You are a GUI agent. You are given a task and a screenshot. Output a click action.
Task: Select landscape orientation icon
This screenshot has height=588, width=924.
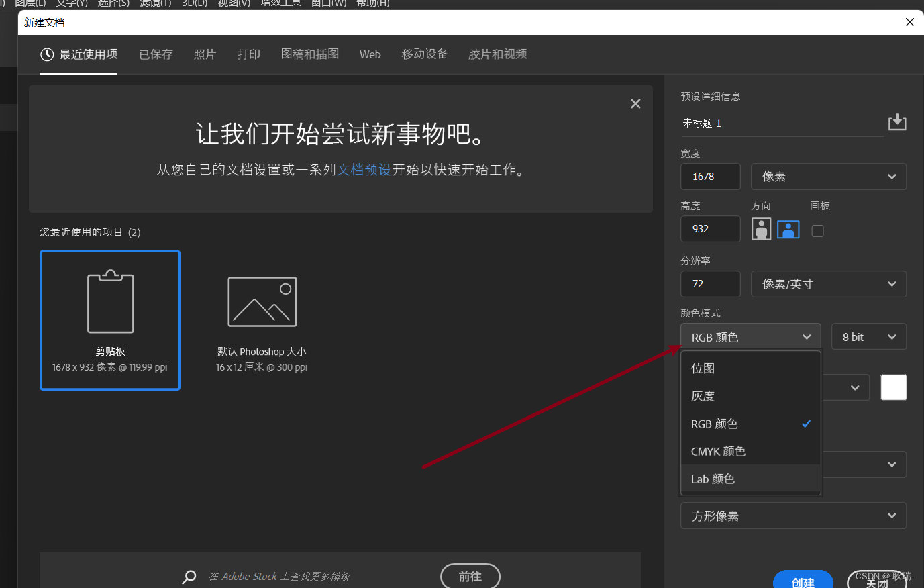788,229
